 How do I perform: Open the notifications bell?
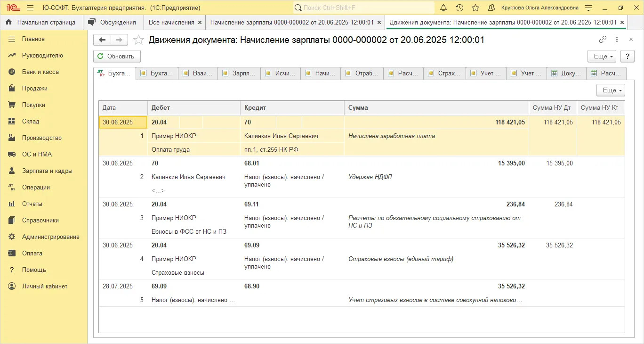443,8
